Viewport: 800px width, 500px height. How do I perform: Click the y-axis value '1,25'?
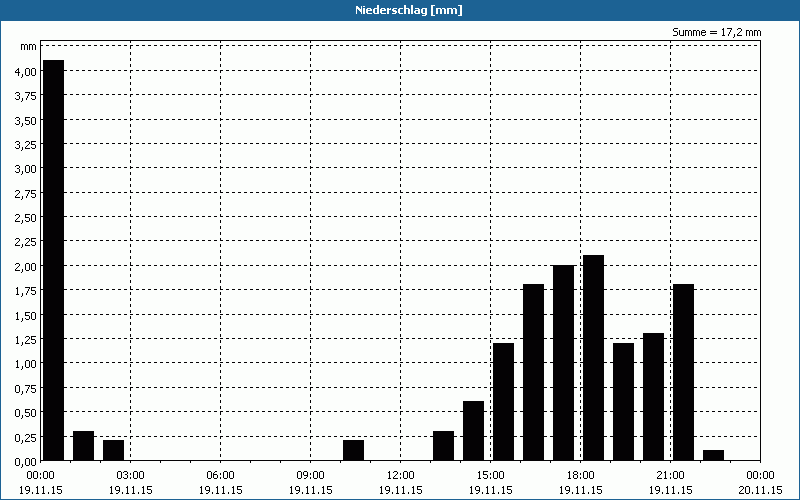(x=26, y=340)
